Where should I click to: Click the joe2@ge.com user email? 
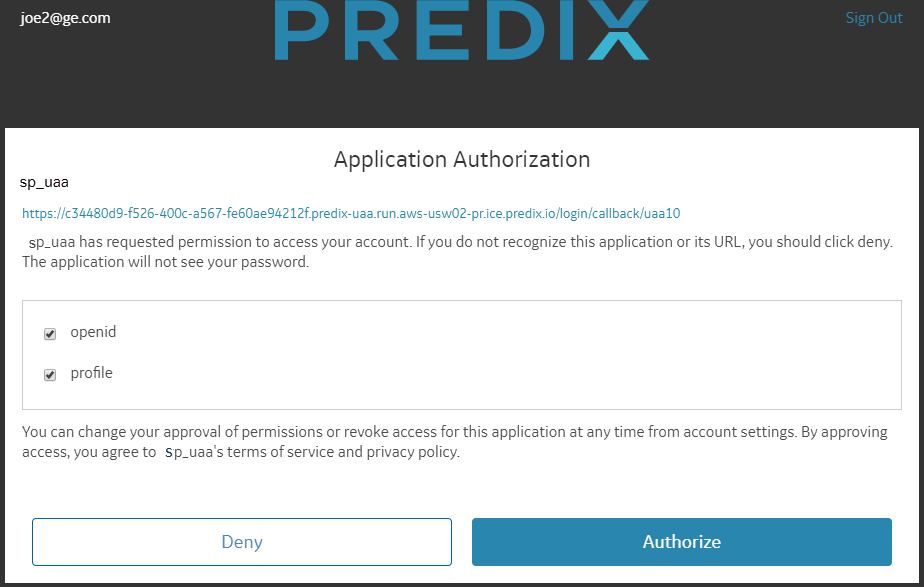click(x=65, y=18)
